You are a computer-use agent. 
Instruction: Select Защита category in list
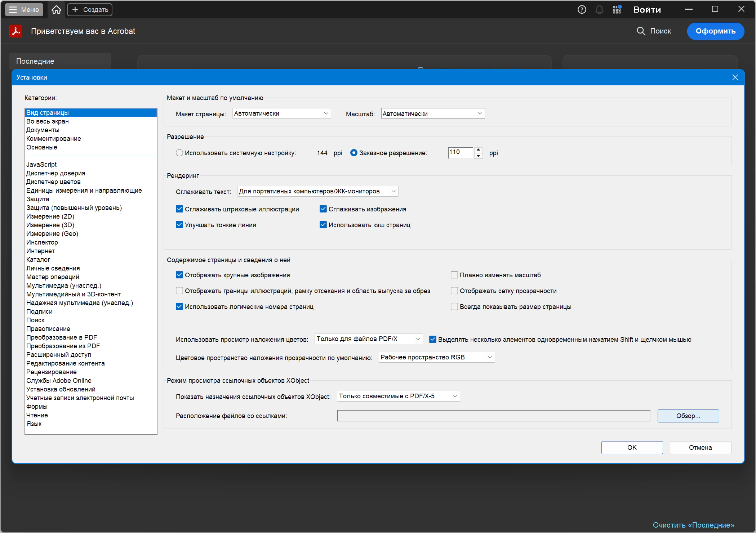pyautogui.click(x=38, y=199)
